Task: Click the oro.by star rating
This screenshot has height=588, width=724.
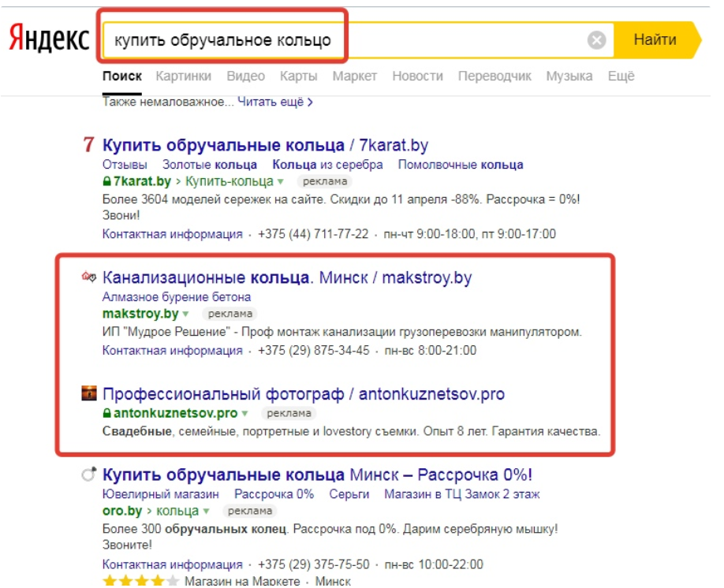Action: click(x=140, y=581)
